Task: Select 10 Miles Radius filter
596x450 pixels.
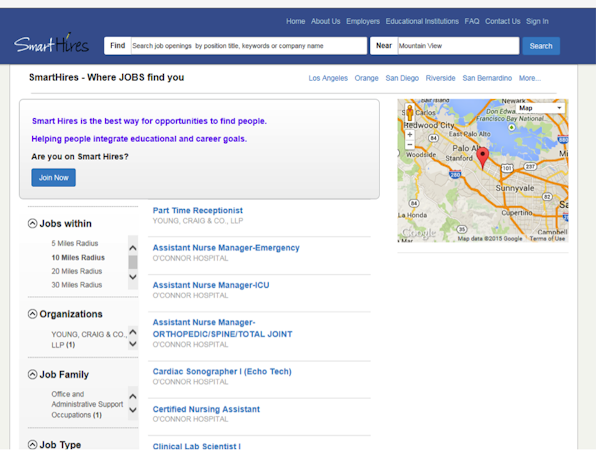Action: click(78, 257)
